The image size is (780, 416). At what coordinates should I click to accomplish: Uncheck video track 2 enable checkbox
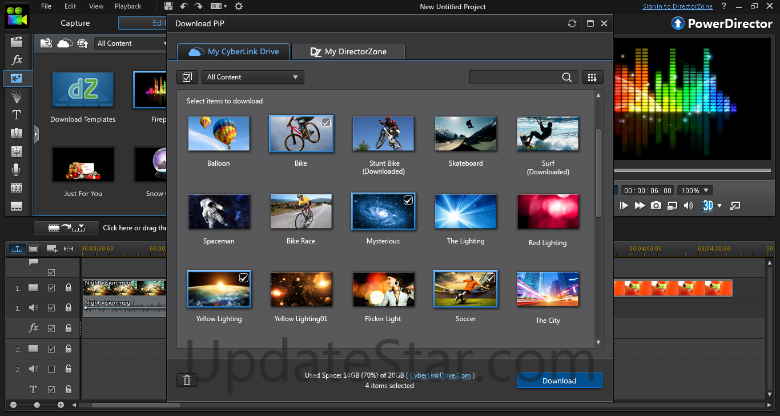(51, 349)
